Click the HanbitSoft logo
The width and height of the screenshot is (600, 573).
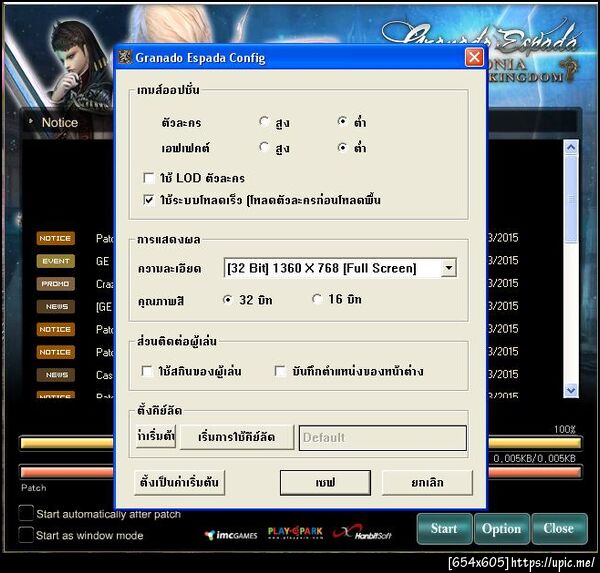point(362,532)
